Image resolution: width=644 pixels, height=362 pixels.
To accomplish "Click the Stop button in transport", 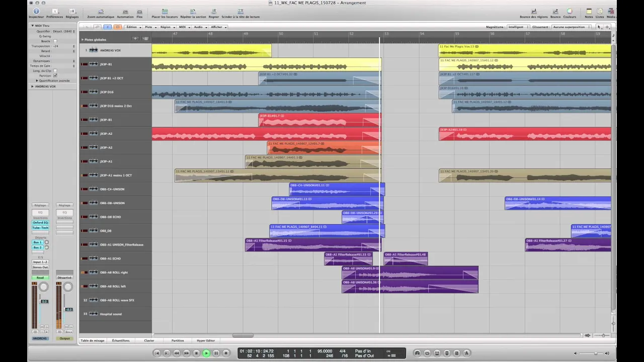I will (x=196, y=353).
